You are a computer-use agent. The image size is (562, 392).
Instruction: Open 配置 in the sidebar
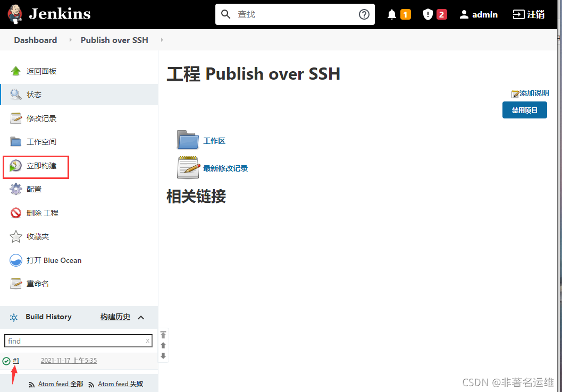click(33, 189)
